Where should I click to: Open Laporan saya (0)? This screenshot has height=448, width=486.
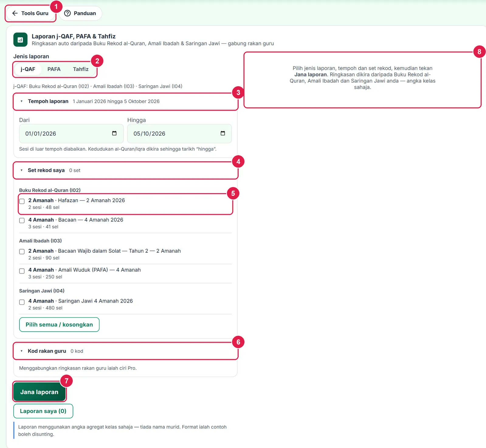point(43,411)
